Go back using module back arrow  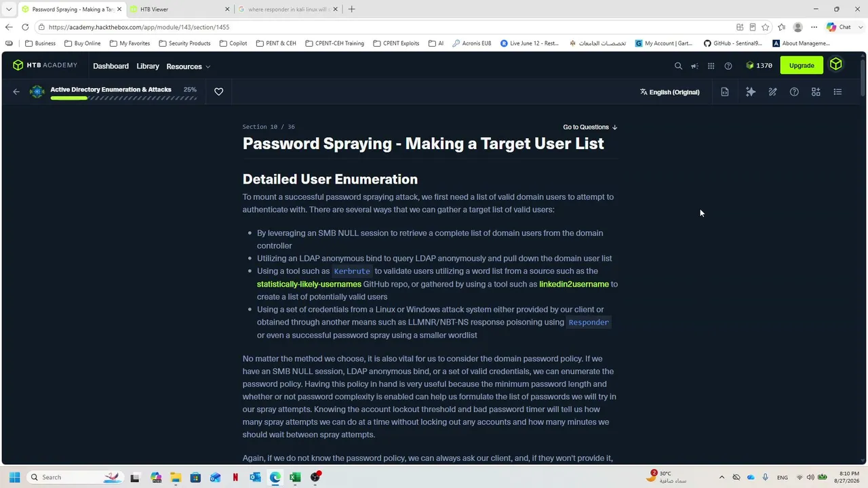pos(16,91)
